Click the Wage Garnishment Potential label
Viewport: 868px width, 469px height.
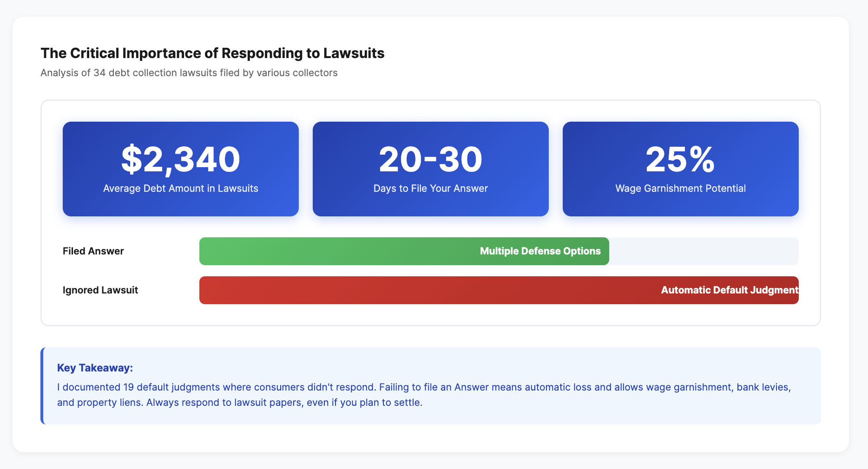[681, 189]
